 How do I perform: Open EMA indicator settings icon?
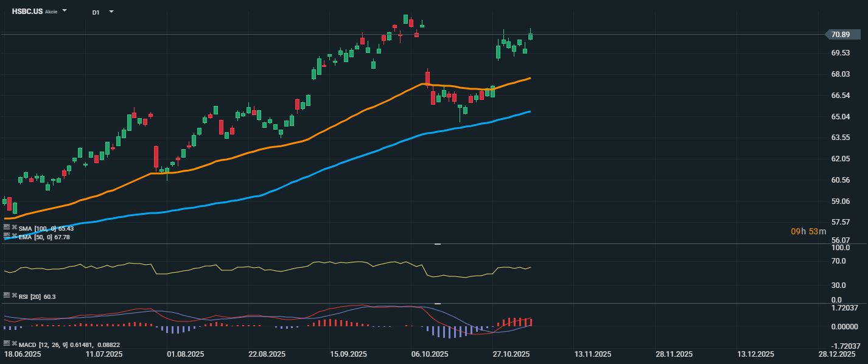[x=7, y=235]
